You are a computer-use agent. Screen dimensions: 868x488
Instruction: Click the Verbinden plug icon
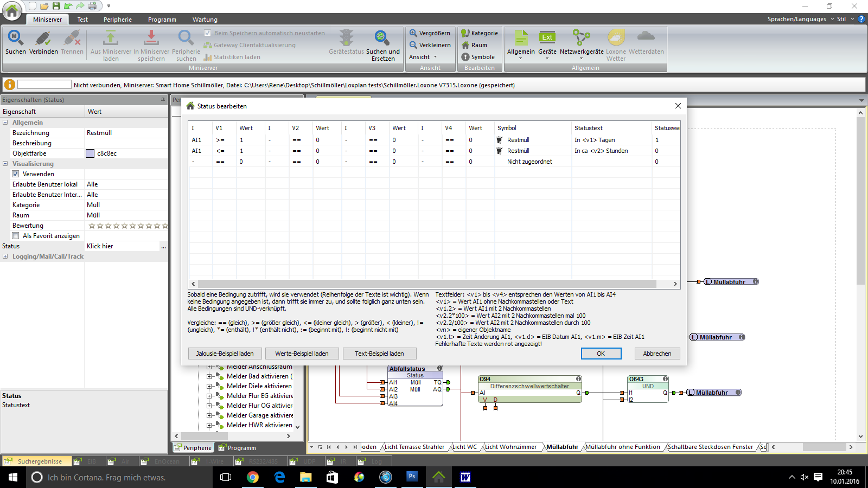click(x=43, y=38)
